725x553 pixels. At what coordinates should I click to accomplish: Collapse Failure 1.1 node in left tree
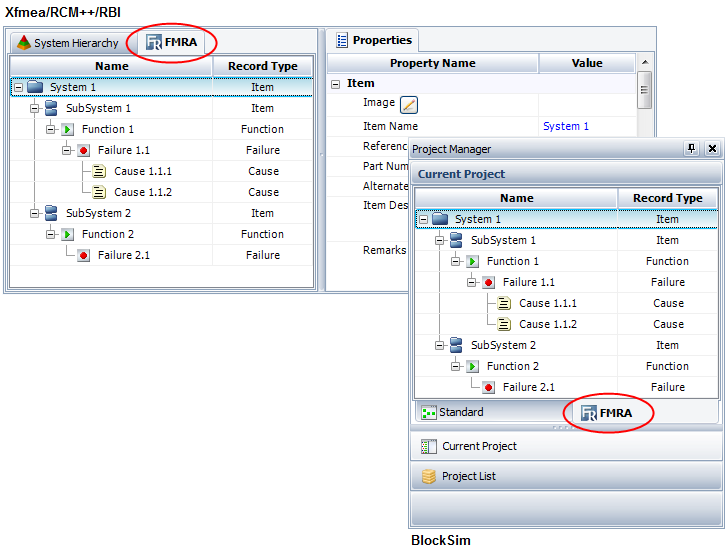[67, 150]
